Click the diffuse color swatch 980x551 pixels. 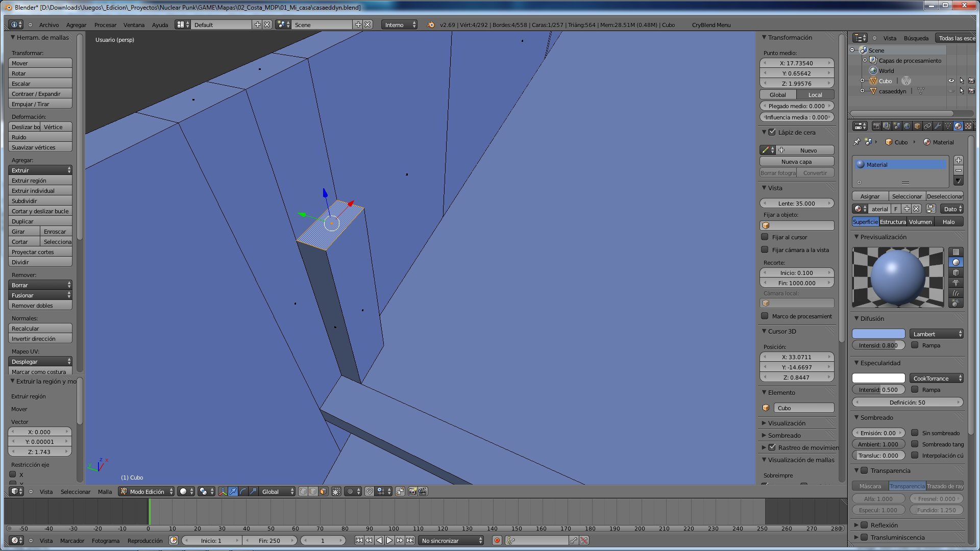[x=878, y=334]
